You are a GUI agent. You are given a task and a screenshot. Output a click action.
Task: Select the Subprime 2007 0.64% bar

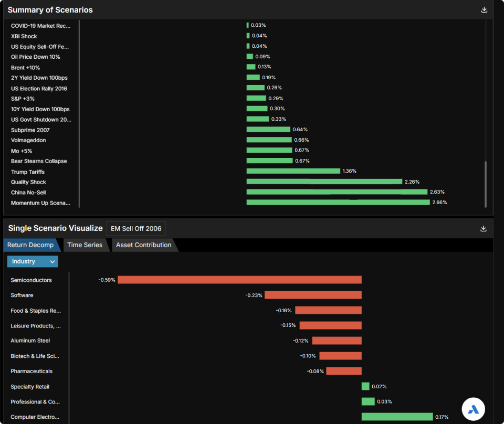[x=268, y=129]
